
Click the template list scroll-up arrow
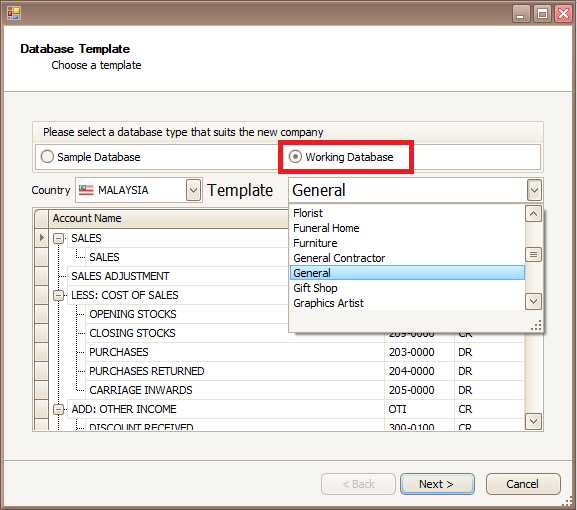coord(534,214)
